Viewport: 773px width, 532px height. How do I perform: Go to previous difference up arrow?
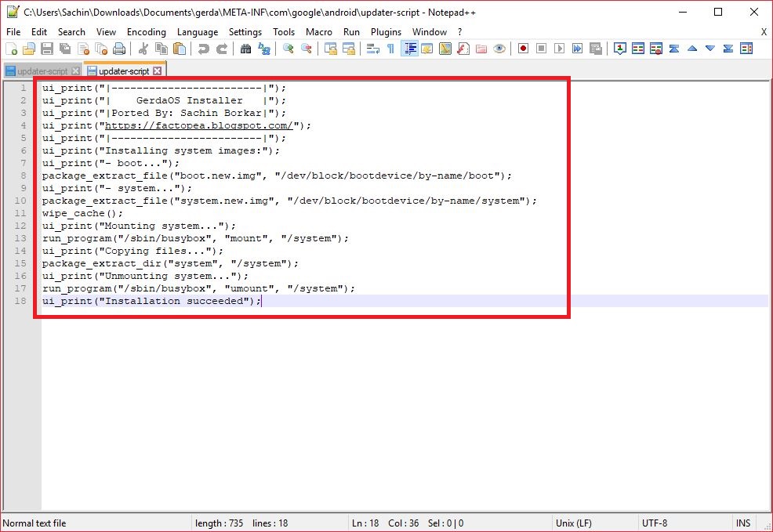coord(692,49)
